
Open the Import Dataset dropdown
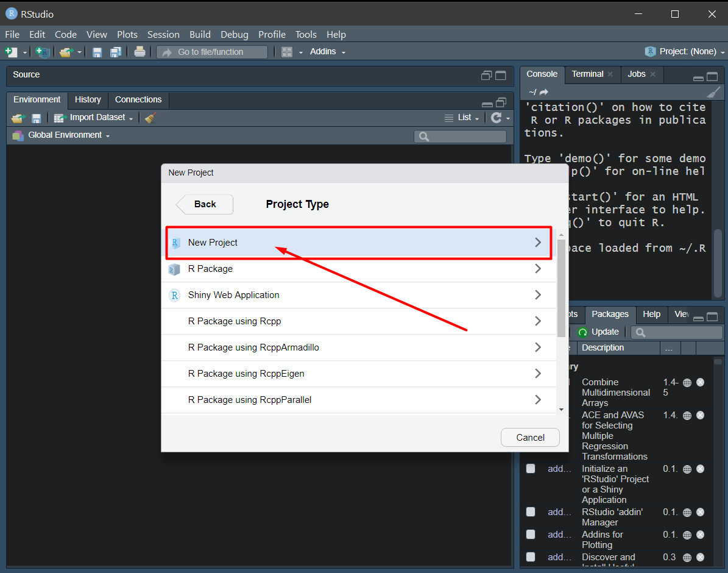pos(94,118)
